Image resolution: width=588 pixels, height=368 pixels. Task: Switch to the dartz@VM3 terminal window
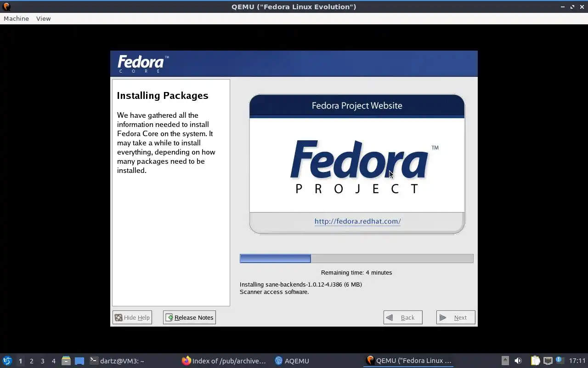pos(117,361)
